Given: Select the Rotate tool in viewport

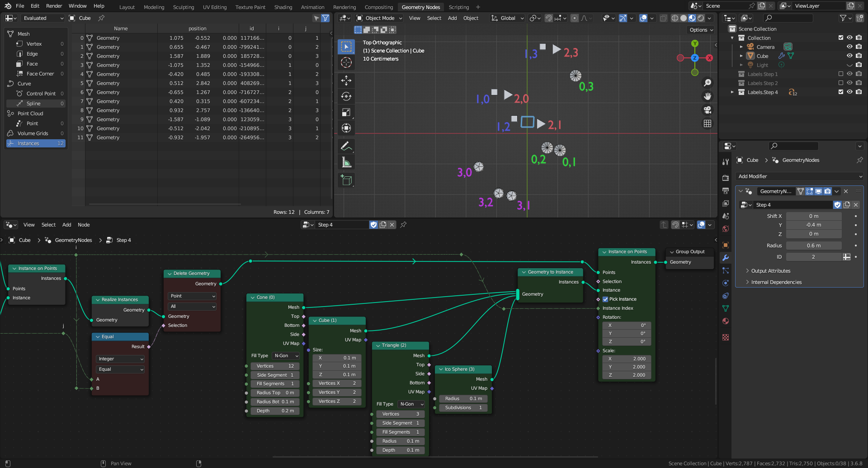Looking at the screenshot, I should pos(346,96).
